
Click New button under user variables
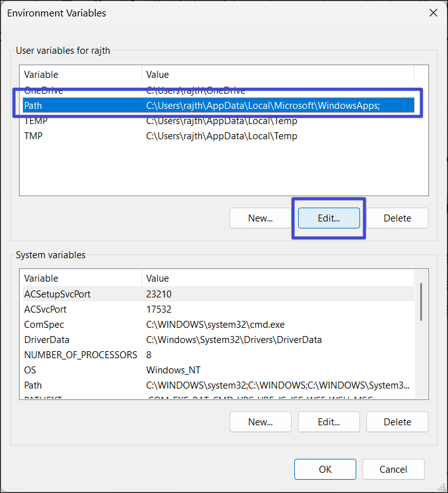coord(260,218)
